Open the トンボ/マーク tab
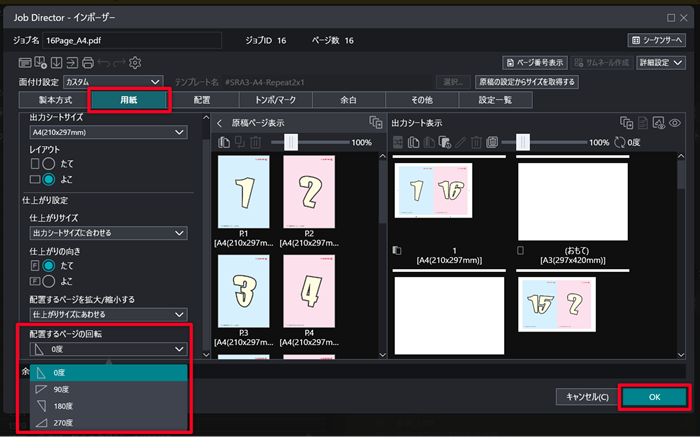 click(x=276, y=100)
